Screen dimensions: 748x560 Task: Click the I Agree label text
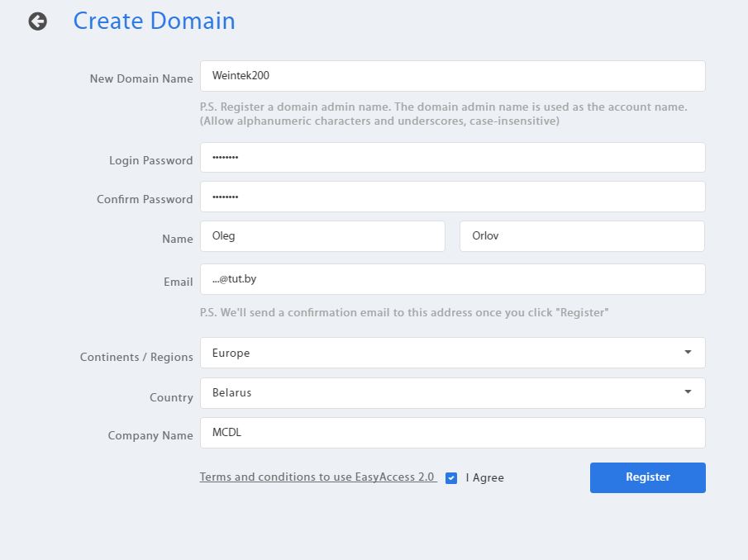484,477
